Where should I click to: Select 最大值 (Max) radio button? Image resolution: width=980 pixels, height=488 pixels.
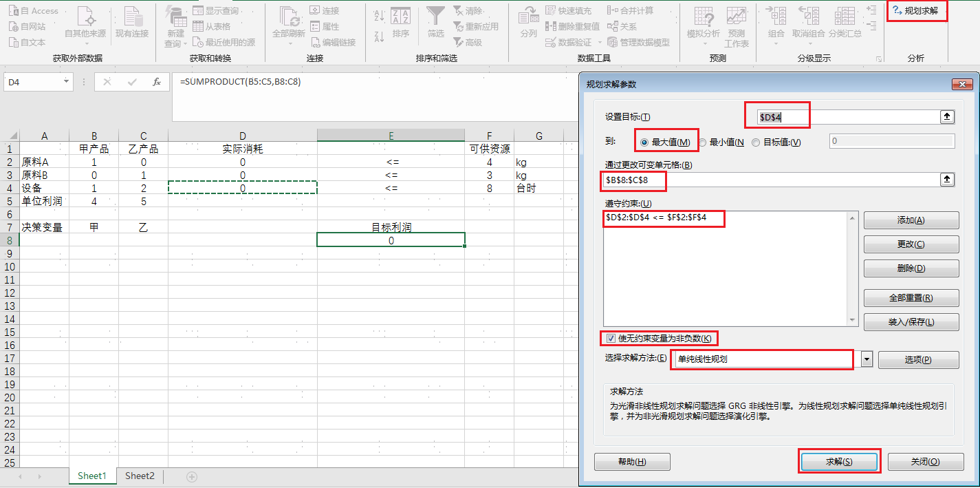[x=644, y=142]
